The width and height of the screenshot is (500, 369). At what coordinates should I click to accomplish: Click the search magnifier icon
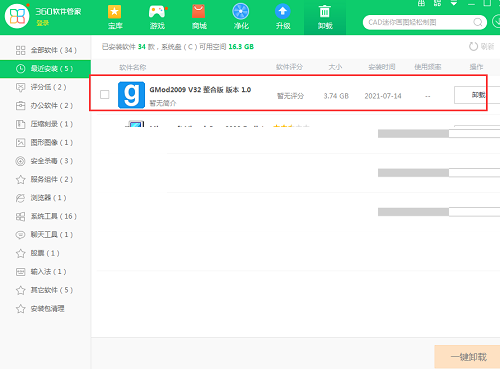[478, 22]
